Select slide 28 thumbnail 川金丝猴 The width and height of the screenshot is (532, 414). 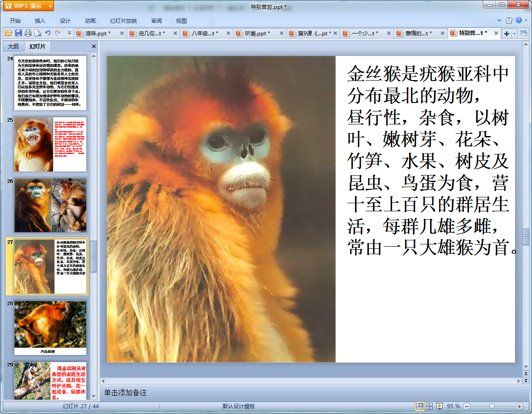point(50,328)
